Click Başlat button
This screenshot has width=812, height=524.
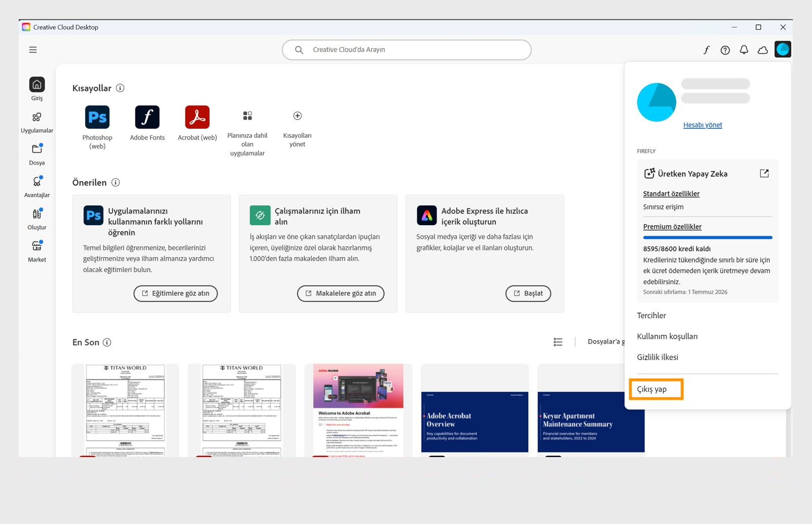(528, 293)
